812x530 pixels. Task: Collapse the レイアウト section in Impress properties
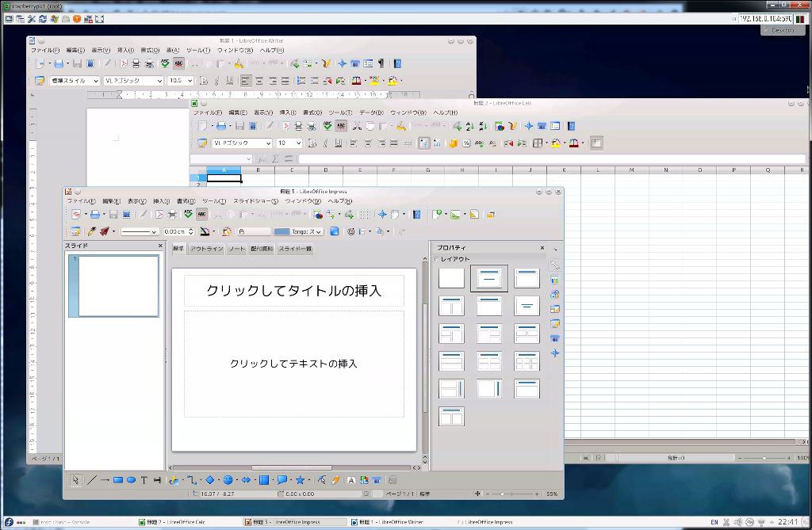[437, 259]
